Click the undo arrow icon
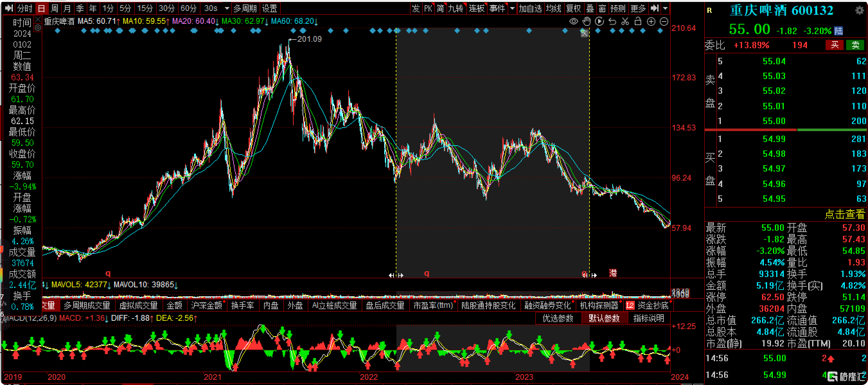 click(x=612, y=22)
